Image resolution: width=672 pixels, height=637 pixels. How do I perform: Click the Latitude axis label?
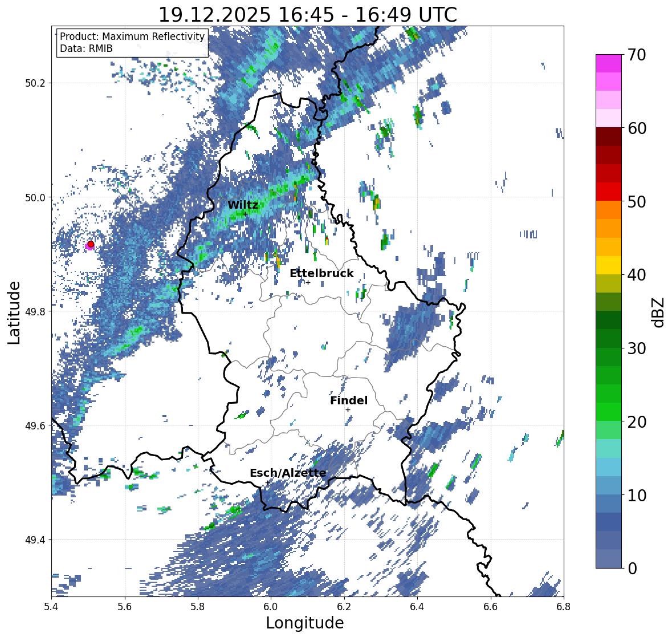pyautogui.click(x=14, y=313)
